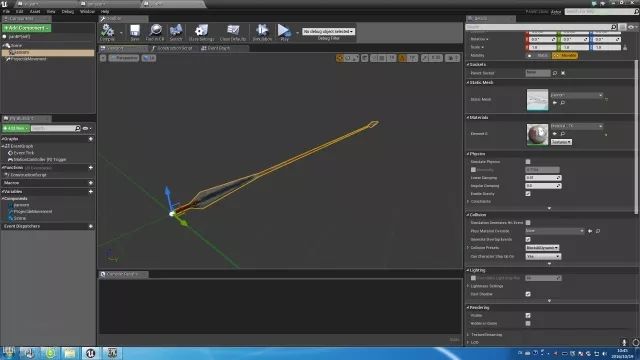Click Find in CB magnifier icon
The image size is (640, 360).
pos(156,30)
